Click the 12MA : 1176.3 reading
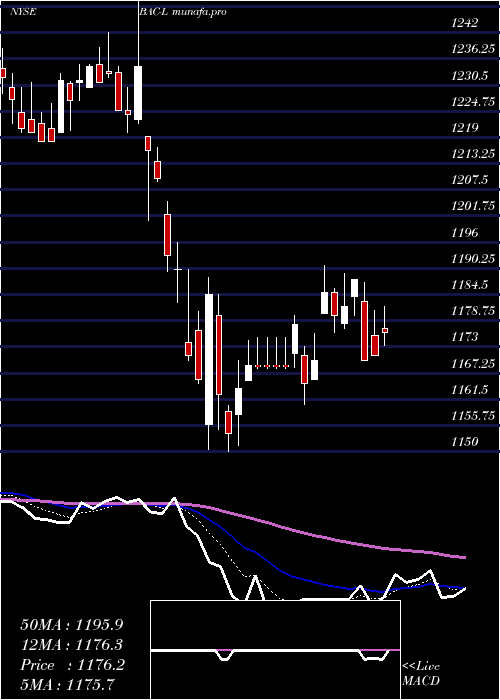The height and width of the screenshot is (700, 500). tap(72, 645)
